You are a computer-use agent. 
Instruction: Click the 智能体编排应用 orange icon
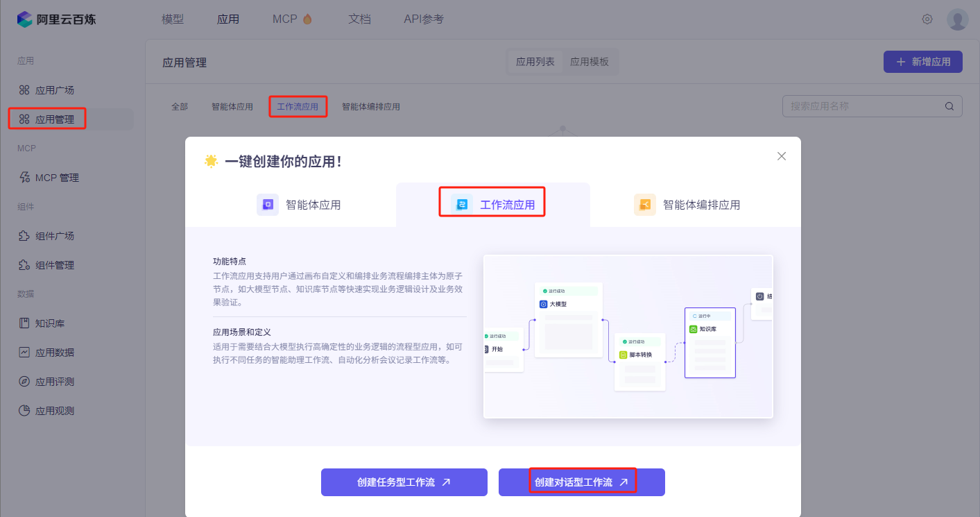(645, 205)
